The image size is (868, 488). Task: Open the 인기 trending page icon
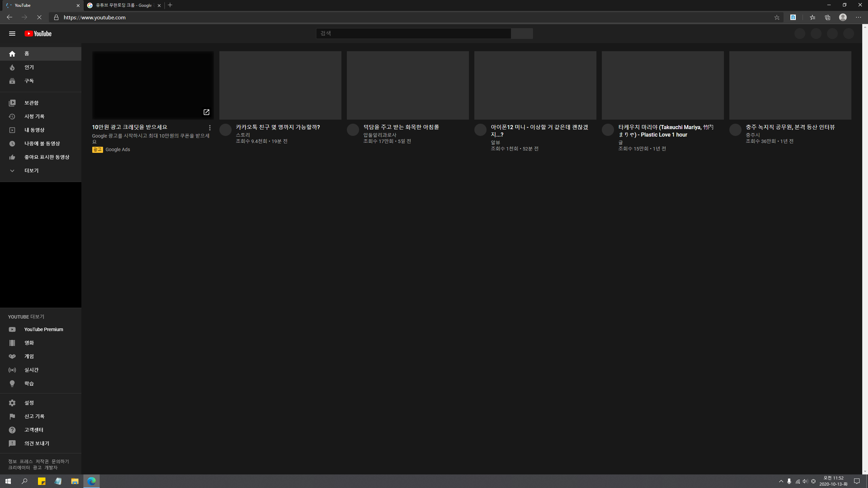click(12, 67)
